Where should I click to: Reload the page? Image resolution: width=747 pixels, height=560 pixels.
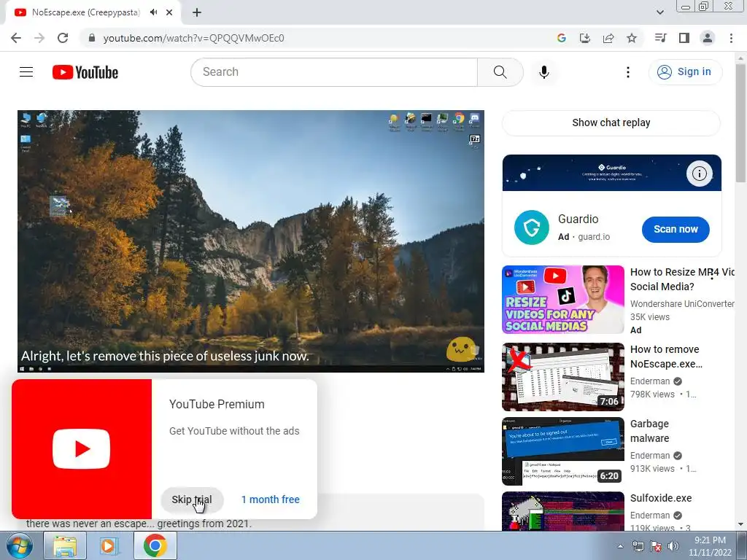63,38
